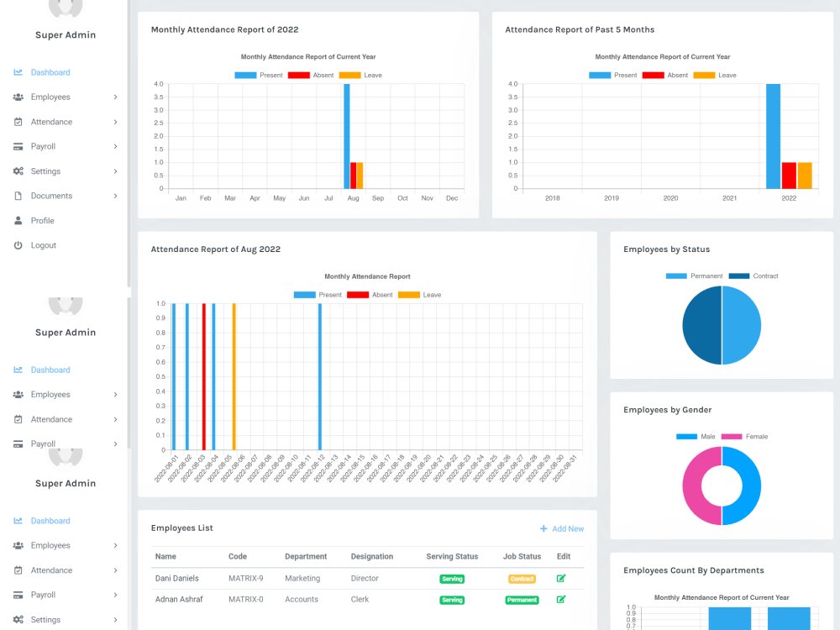Expand Settings chevron just above Documents item
Image resolution: width=840 pixels, height=630 pixels.
click(115, 171)
